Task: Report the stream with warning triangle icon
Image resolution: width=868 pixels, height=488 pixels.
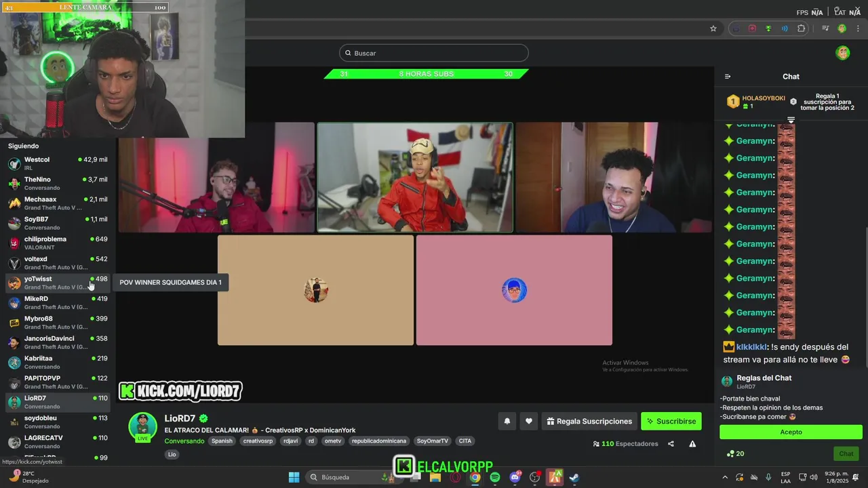Action: pos(692,444)
